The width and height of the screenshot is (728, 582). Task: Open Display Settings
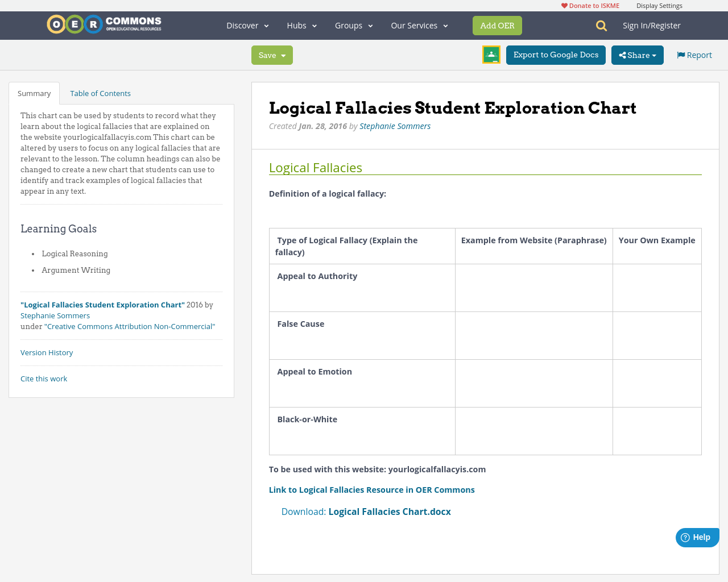tap(659, 5)
